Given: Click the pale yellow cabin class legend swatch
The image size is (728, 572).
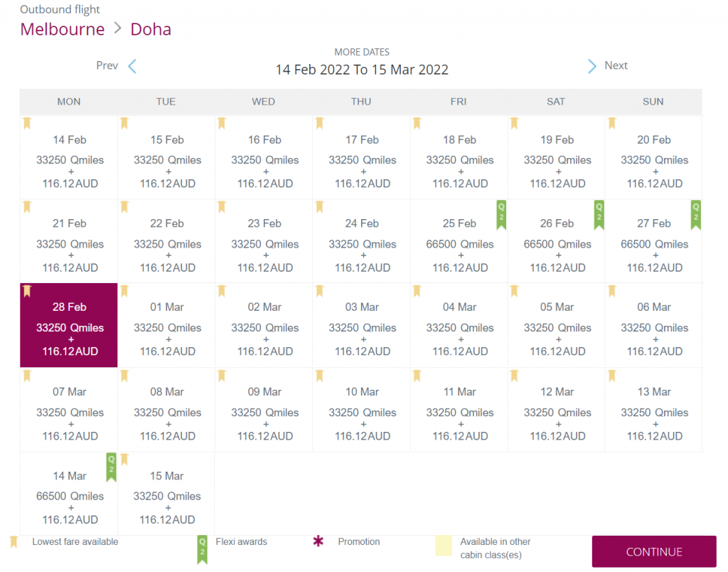Looking at the screenshot, I should (x=442, y=546).
